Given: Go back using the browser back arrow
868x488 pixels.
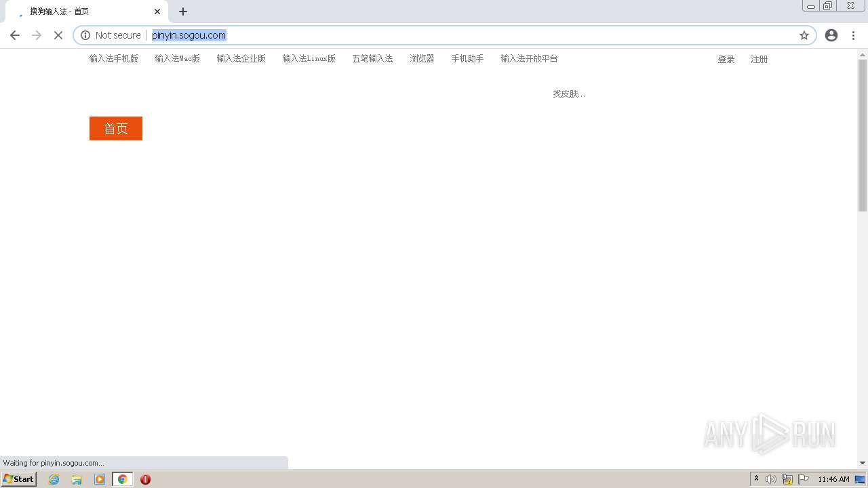Looking at the screenshot, I should pos(15,35).
